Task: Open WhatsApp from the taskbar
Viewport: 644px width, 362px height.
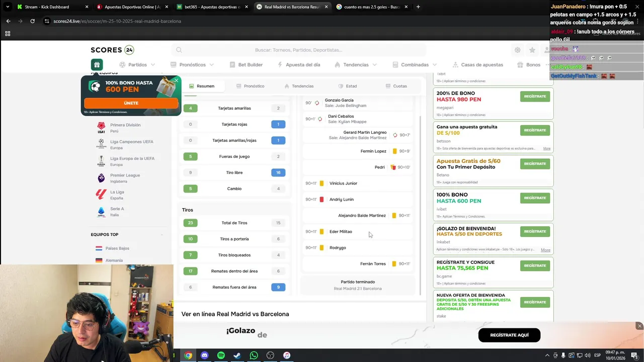Action: [254, 355]
